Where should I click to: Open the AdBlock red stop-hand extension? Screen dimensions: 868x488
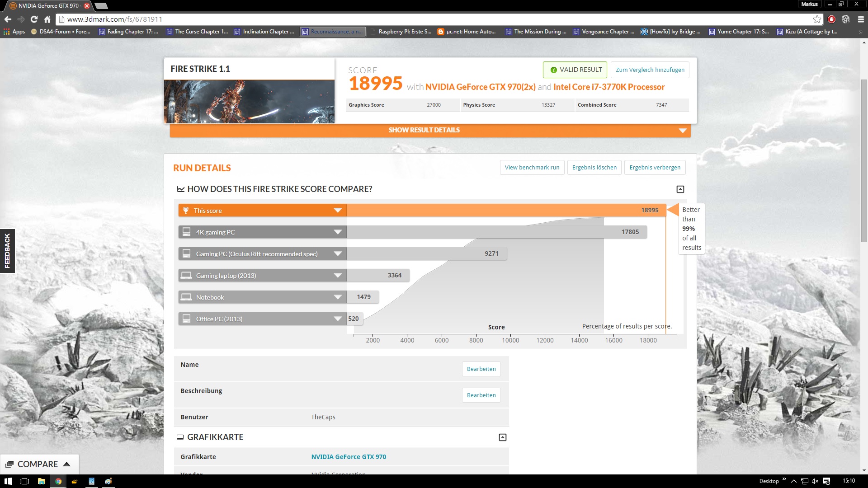[x=831, y=19]
